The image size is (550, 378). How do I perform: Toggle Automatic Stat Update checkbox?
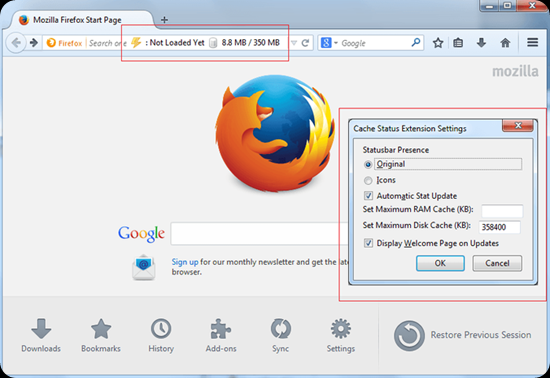[x=368, y=196]
